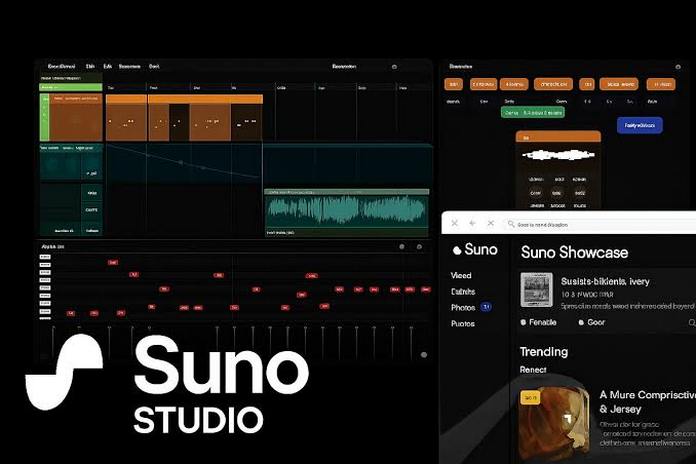This screenshot has width=696, height=464.
Task: Click the green strip on the orange track header
Action: (45, 117)
